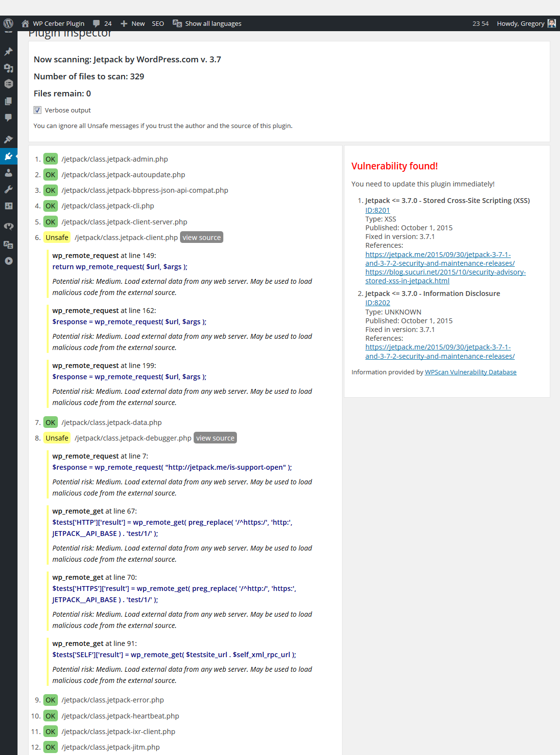Viewport: 560px width, 755px height.
Task: Open jetpack.me releases link under Information Disclosure
Action: point(440,351)
